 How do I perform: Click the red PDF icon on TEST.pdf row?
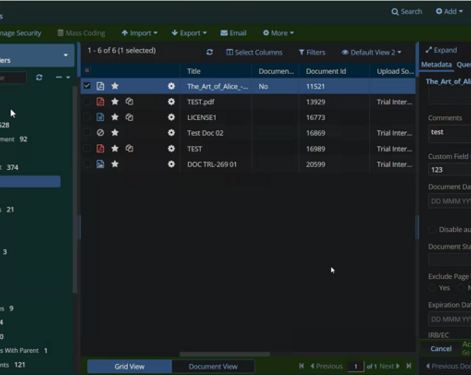pyautogui.click(x=100, y=102)
